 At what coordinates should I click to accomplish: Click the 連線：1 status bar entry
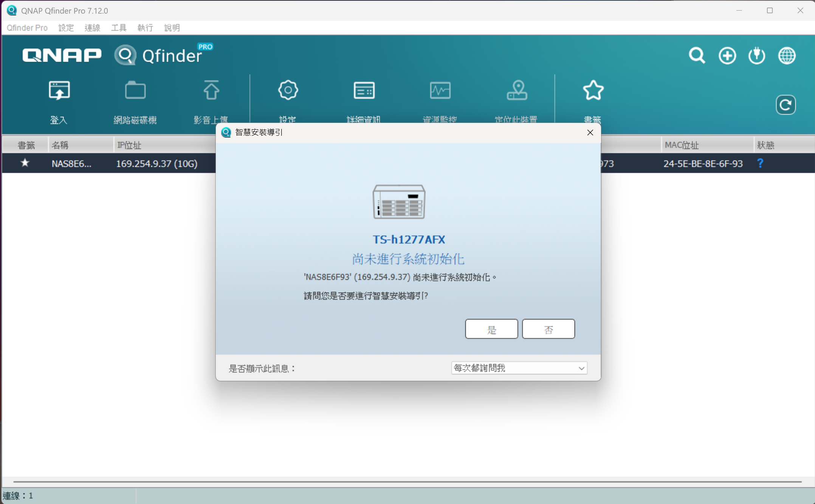tap(18, 496)
